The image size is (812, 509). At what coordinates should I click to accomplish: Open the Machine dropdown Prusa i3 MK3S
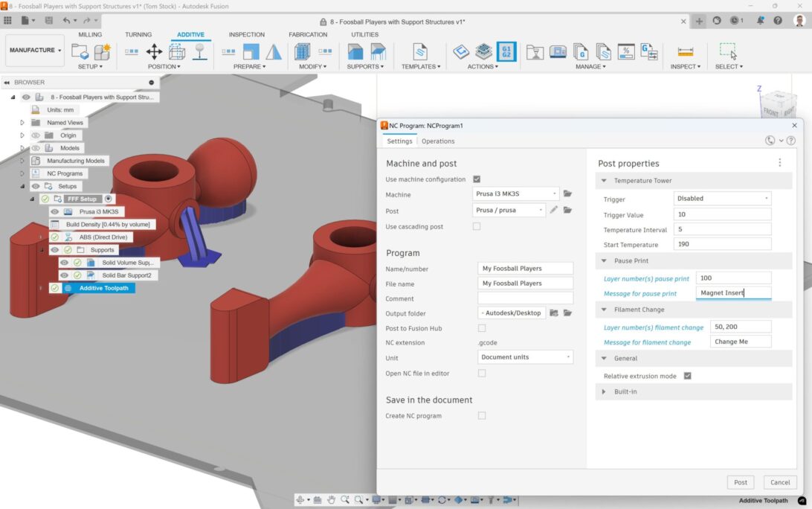(x=515, y=194)
